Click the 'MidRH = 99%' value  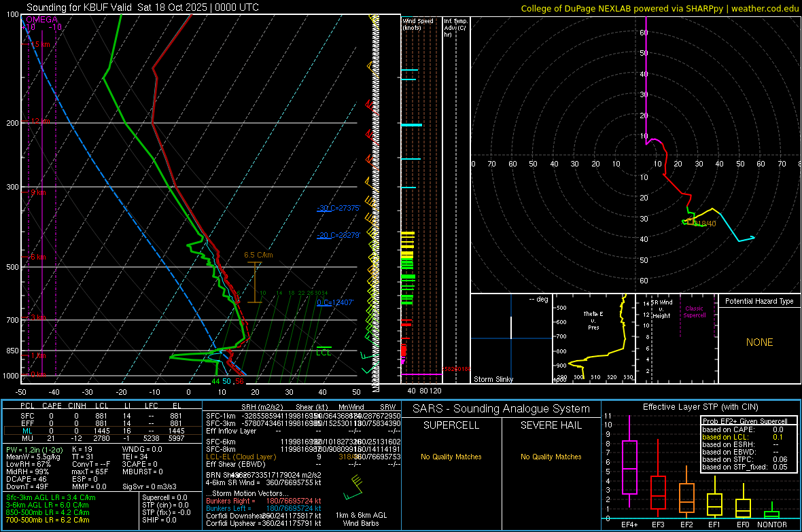28,472
